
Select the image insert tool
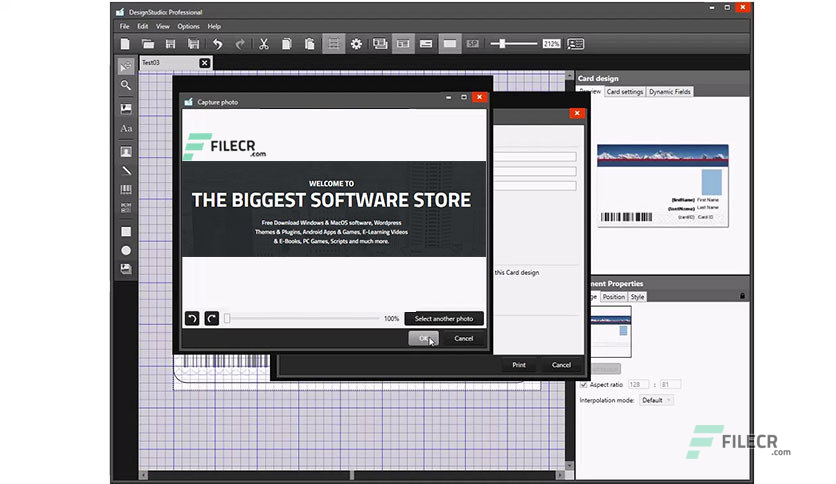126,109
